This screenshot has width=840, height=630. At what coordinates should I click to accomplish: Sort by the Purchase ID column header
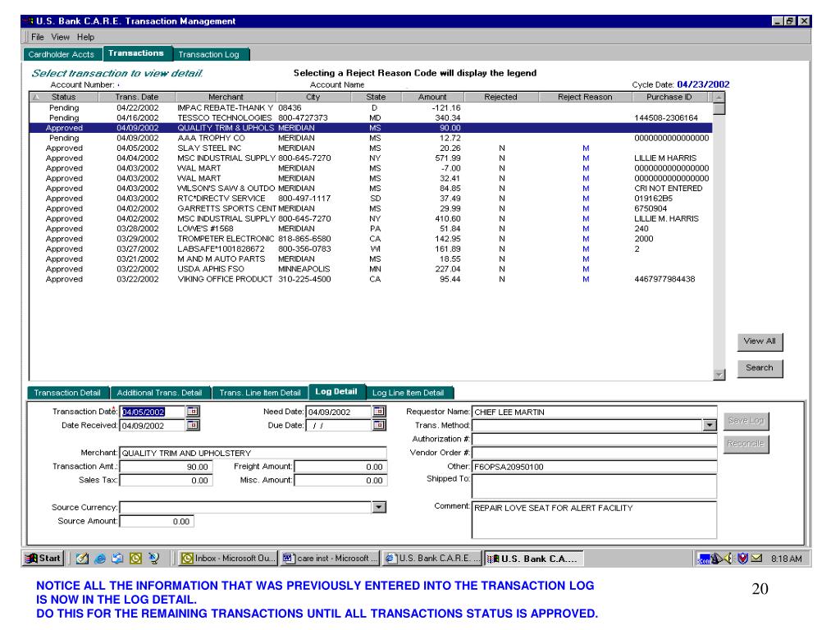(x=669, y=97)
